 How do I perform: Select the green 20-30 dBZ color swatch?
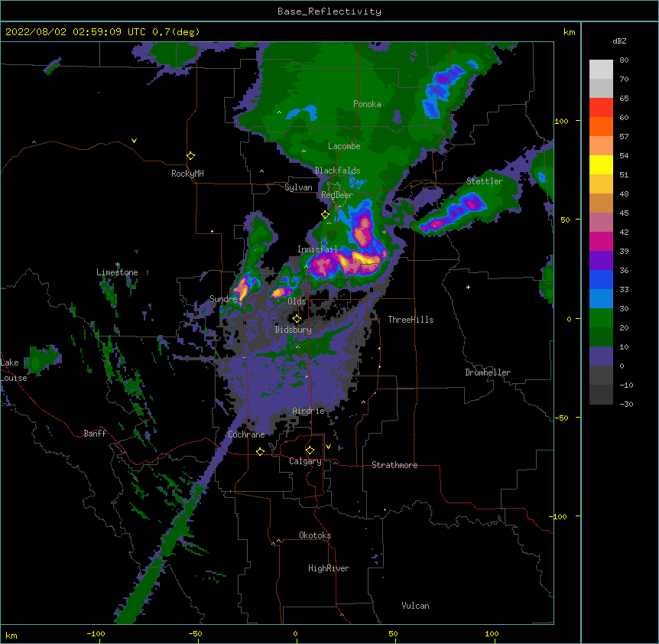click(x=601, y=318)
